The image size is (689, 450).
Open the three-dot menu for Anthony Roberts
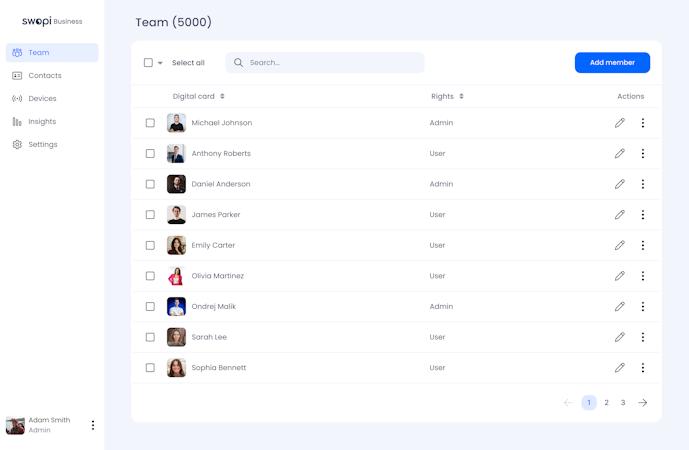coord(643,154)
